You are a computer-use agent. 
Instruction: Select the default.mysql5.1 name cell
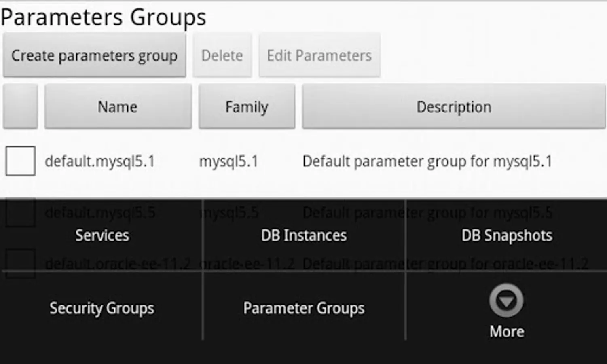point(100,161)
